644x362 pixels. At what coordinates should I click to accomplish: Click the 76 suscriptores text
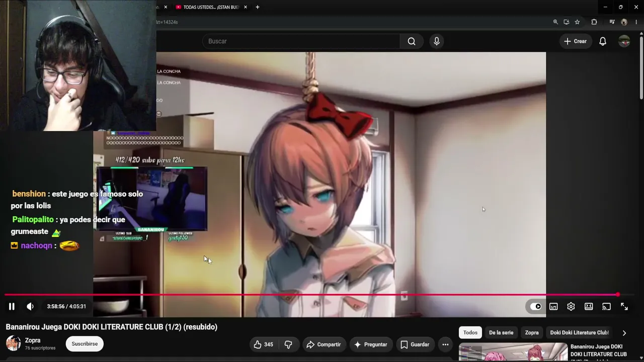40,348
